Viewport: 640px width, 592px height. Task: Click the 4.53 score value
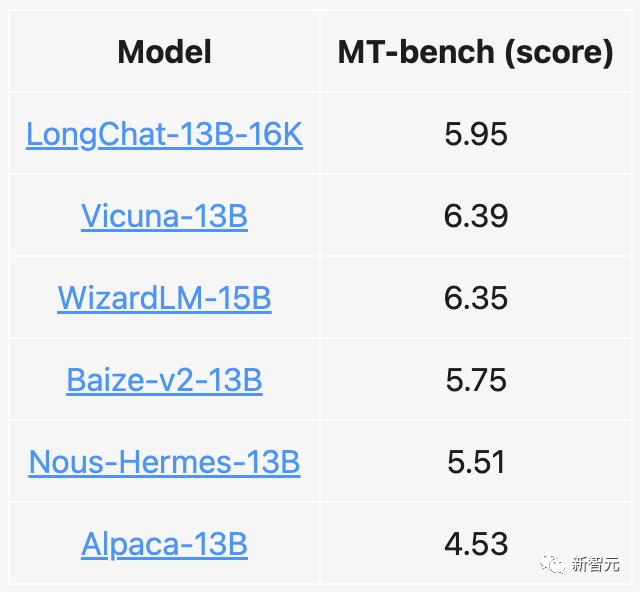click(x=476, y=544)
